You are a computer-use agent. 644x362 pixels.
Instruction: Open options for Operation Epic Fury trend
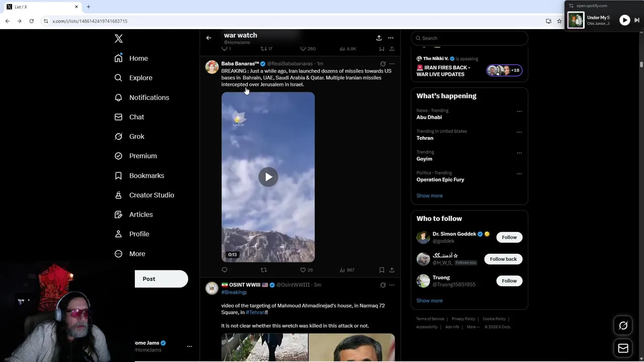[x=519, y=174]
